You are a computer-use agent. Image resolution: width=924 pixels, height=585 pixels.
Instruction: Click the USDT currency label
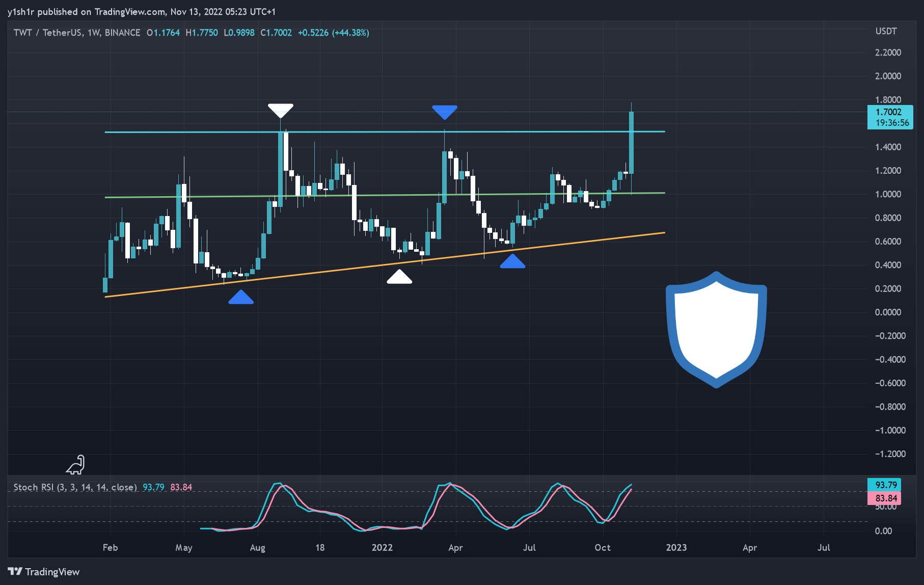click(x=886, y=31)
